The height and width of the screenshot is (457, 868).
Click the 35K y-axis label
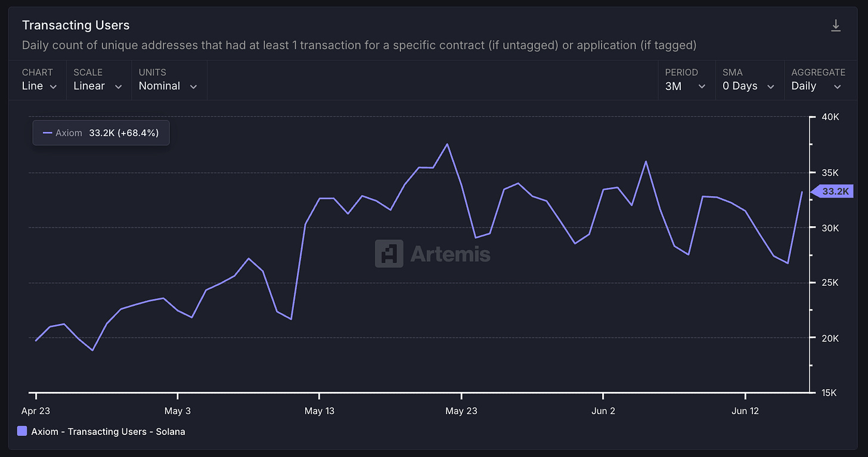click(830, 173)
